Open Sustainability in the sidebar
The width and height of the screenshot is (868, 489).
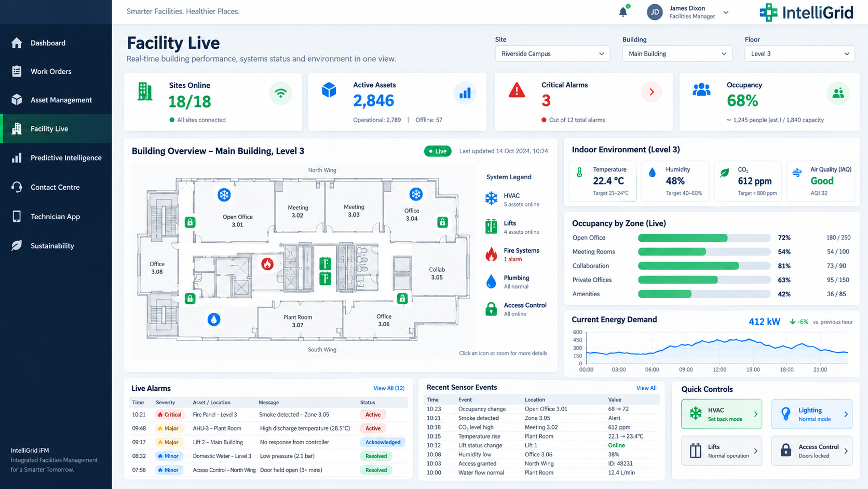click(x=56, y=246)
